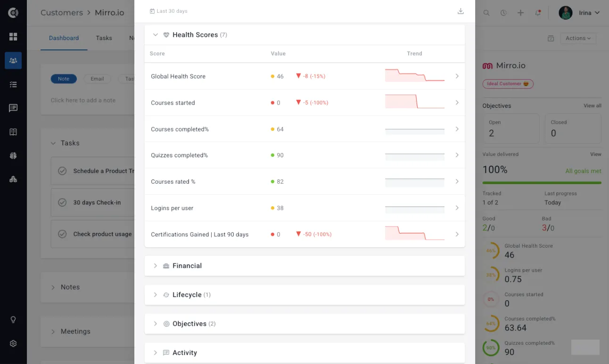The image size is (609, 364).
Task: Open the Courses started row arrow
Action: 457,103
